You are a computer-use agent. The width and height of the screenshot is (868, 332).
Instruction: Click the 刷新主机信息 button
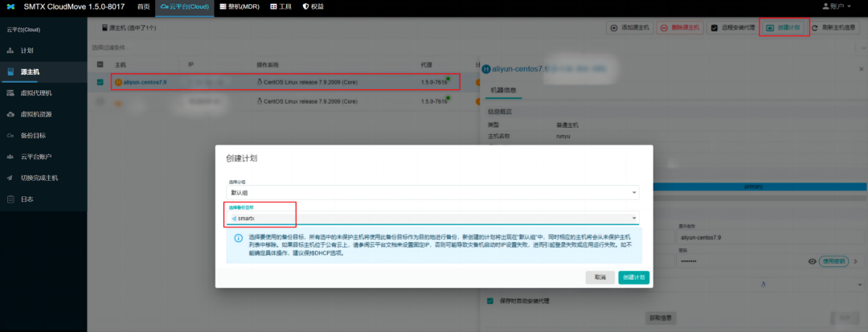(x=837, y=27)
